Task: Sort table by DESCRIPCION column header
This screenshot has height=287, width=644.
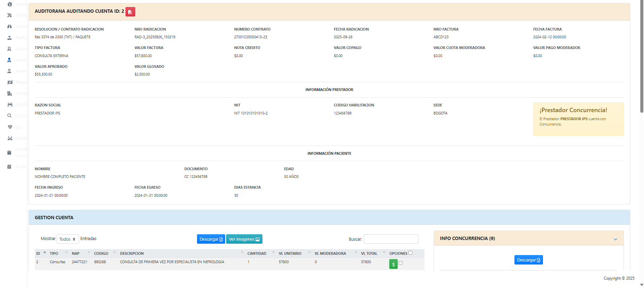Action: point(132,253)
